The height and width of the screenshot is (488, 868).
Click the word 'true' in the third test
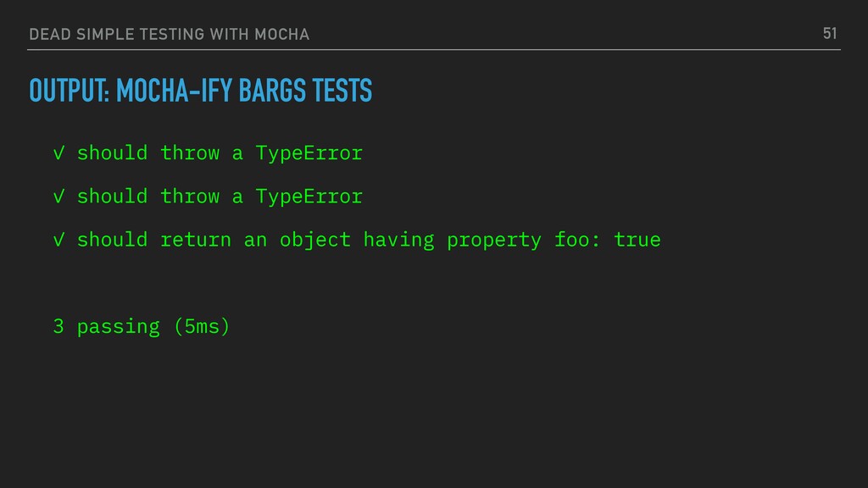click(x=637, y=240)
